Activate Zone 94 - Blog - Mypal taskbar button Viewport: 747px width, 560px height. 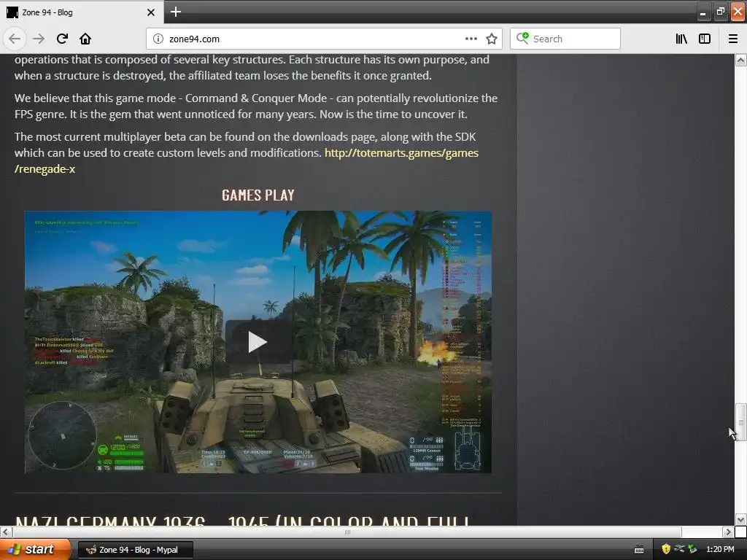click(x=135, y=550)
